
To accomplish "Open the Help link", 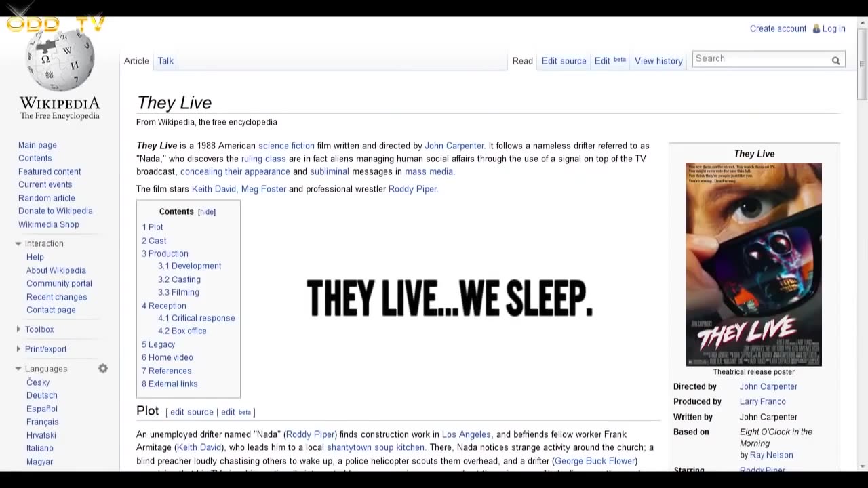I will pos(35,257).
